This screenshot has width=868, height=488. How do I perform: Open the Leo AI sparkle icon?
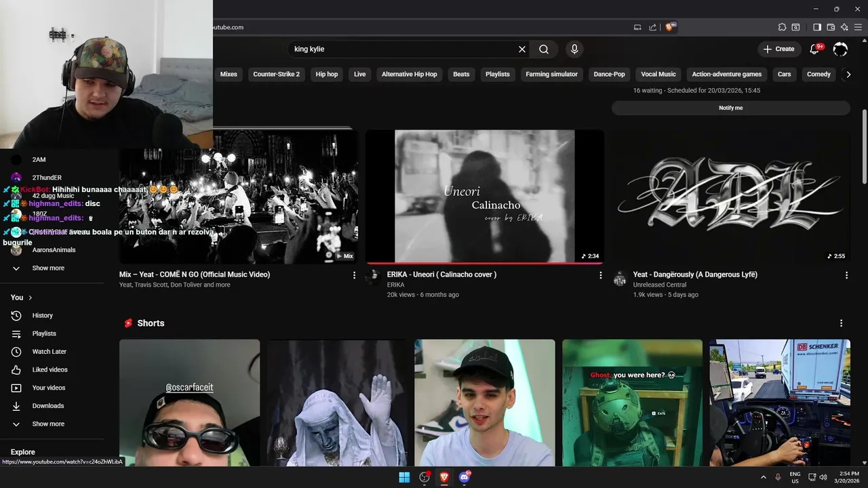(x=844, y=27)
